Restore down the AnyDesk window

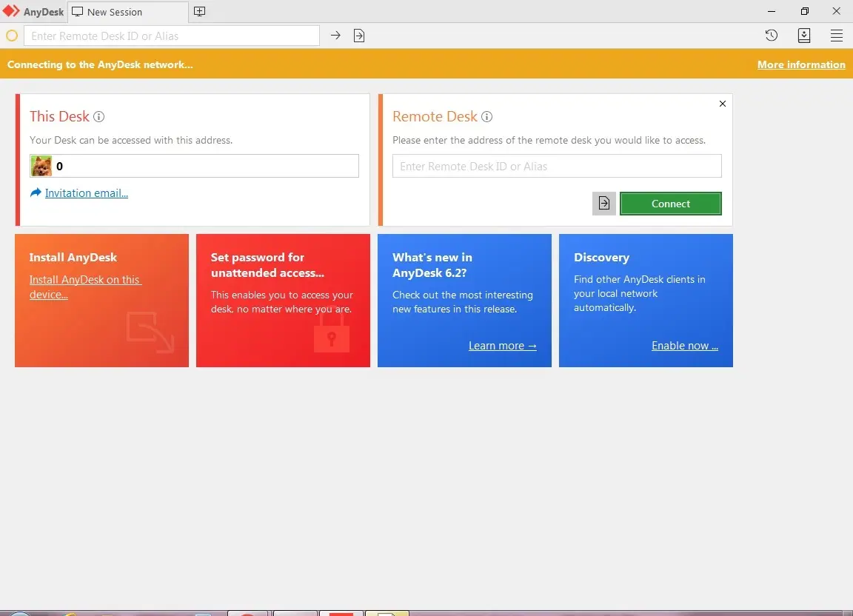tap(805, 11)
